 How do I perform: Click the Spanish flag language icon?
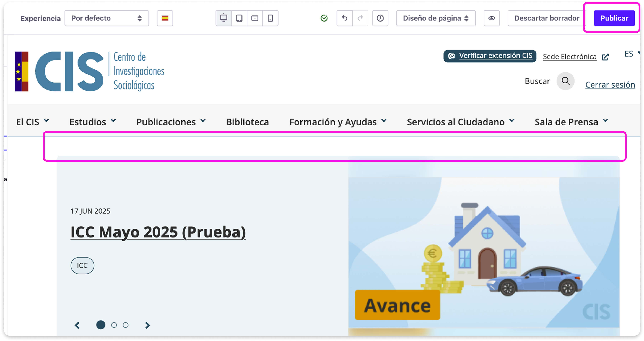pos(165,18)
